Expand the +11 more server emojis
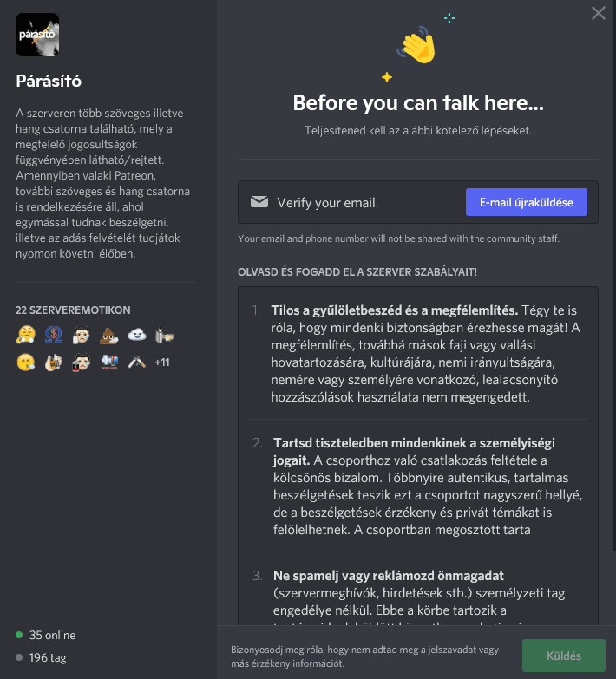 click(162, 362)
